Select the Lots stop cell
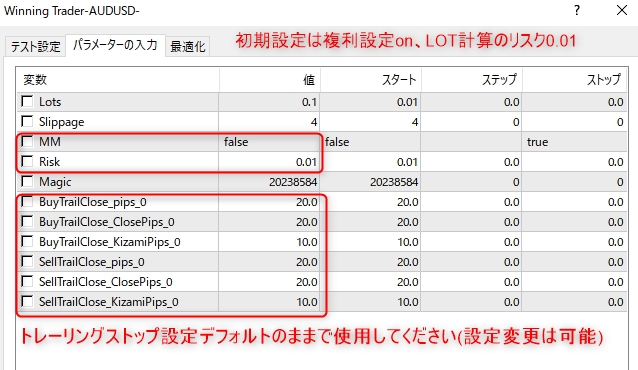638x370 pixels. pyautogui.click(x=575, y=102)
